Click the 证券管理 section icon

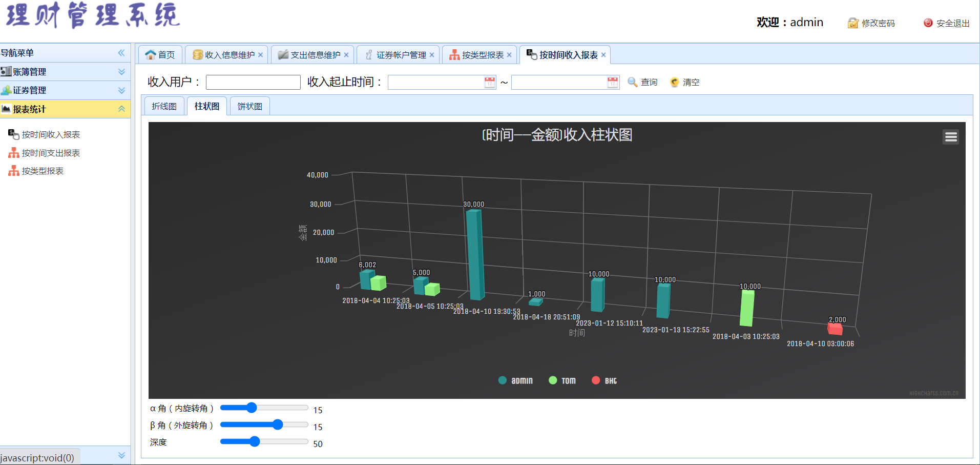[x=6, y=90]
